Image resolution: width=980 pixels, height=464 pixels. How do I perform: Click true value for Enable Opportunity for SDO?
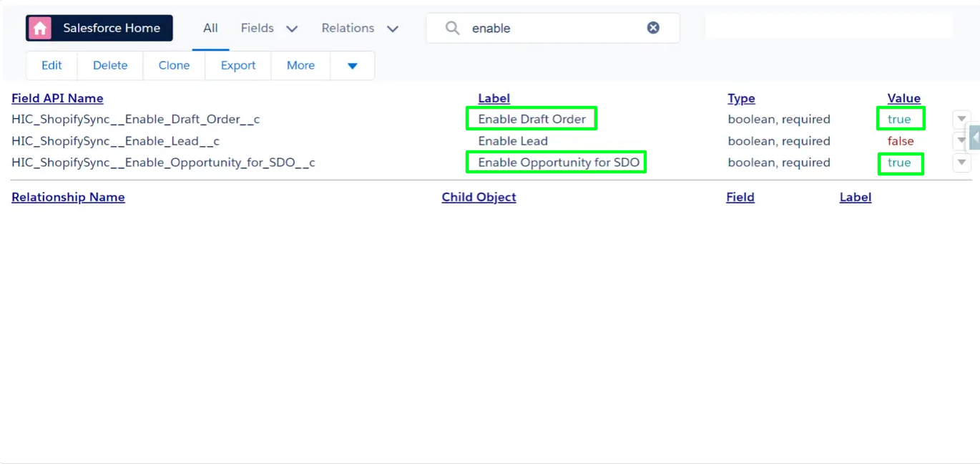coord(899,163)
